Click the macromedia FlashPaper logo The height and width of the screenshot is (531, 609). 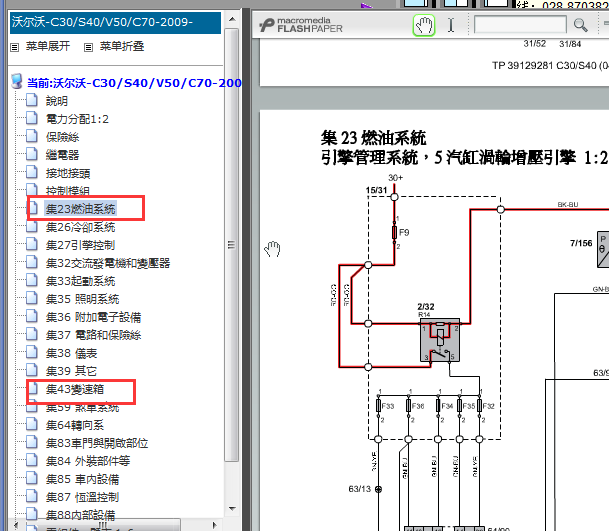coord(301,25)
